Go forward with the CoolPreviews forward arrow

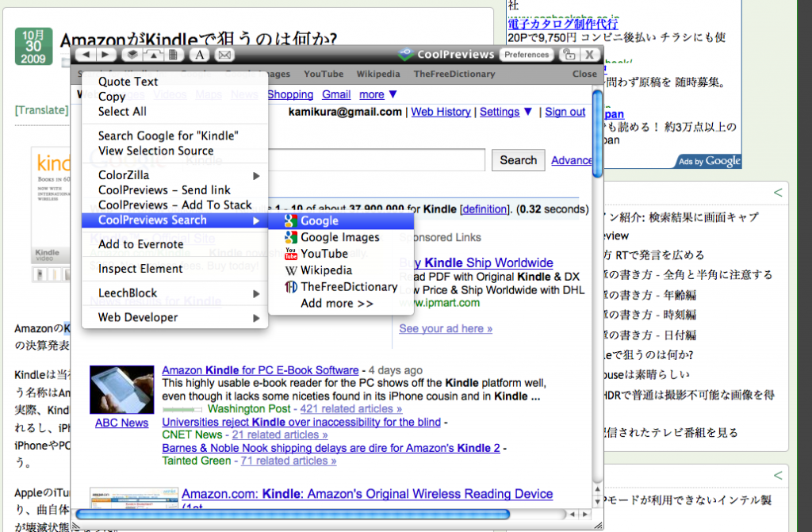pos(105,55)
